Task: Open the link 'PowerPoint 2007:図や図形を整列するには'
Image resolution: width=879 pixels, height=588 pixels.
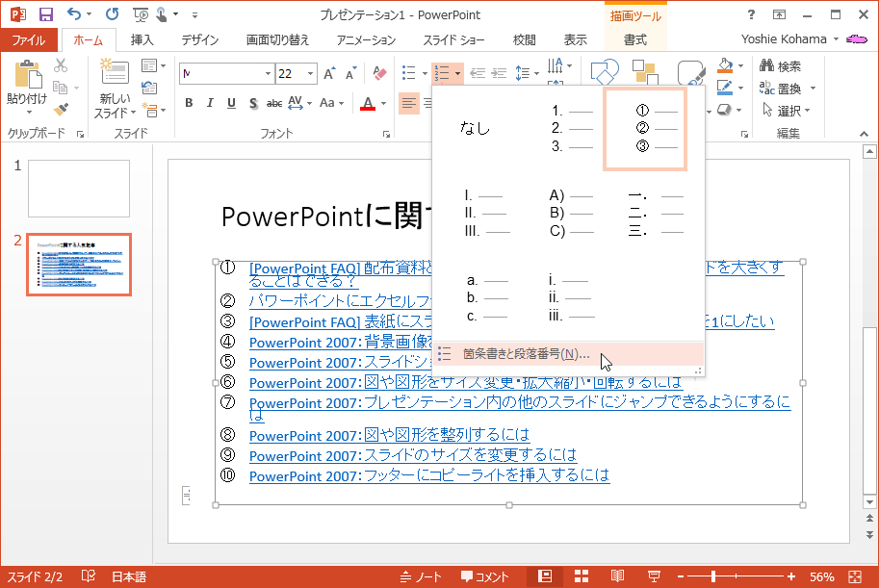Action: (390, 436)
